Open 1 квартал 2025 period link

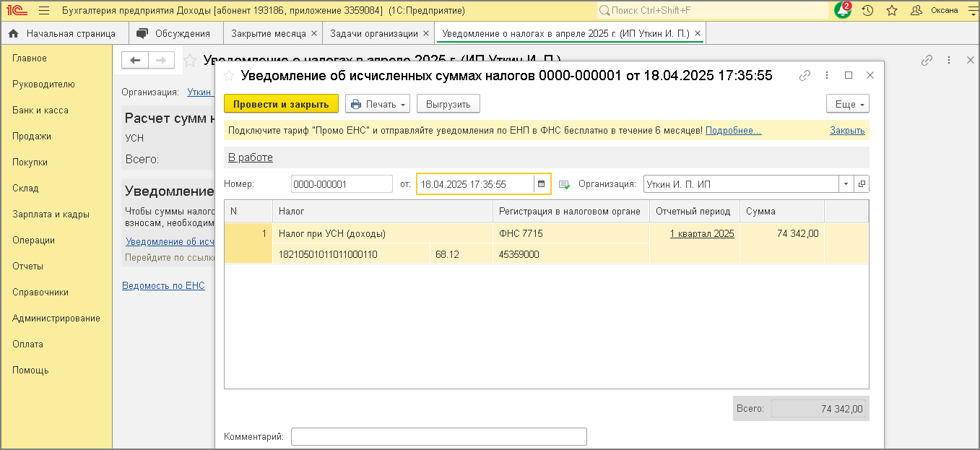pos(702,233)
